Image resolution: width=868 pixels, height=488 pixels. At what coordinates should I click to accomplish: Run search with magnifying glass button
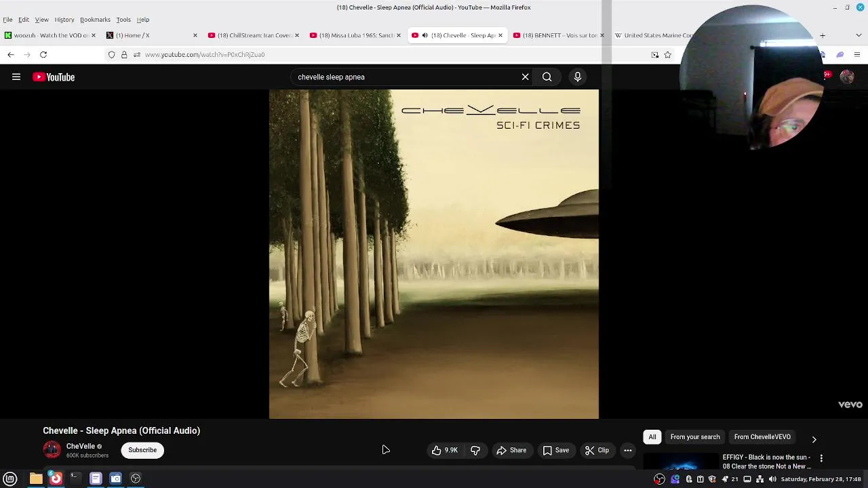[x=547, y=77]
